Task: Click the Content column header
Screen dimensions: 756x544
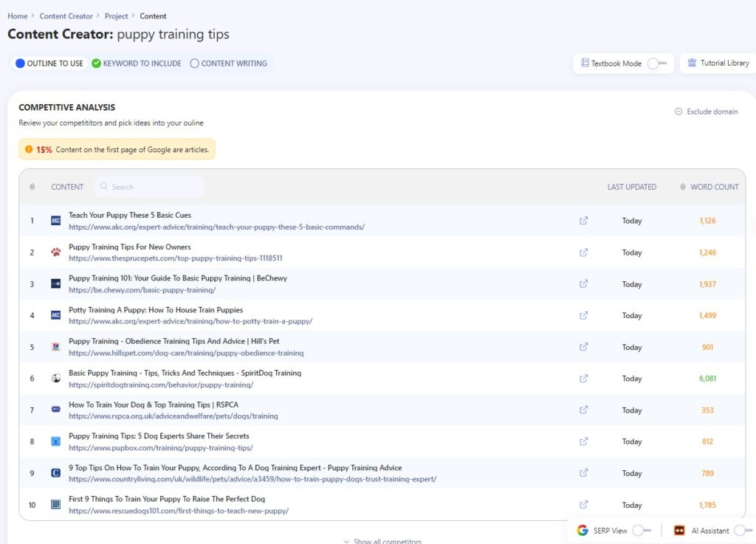Action: coord(67,187)
